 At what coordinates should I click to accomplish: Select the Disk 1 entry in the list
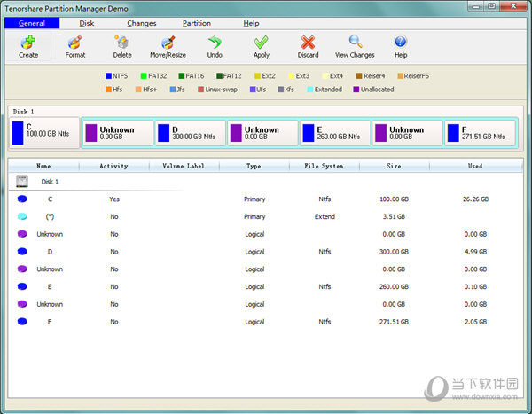pos(50,181)
